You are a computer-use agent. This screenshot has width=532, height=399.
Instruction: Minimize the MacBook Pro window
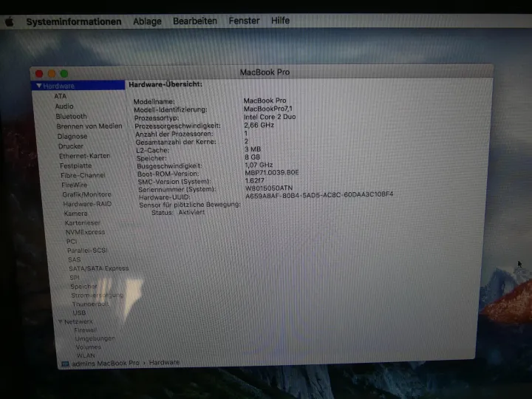point(52,74)
